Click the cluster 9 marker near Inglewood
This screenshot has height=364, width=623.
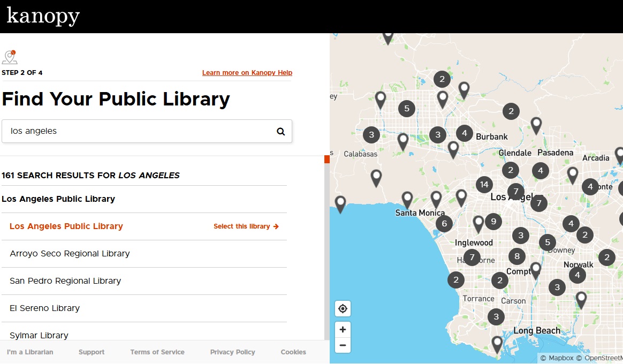pos(493,221)
